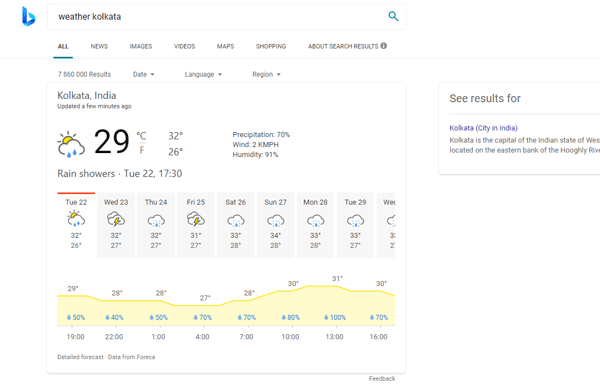600x386 pixels.
Task: Switch temperature unit to Celsius
Action: coord(141,136)
